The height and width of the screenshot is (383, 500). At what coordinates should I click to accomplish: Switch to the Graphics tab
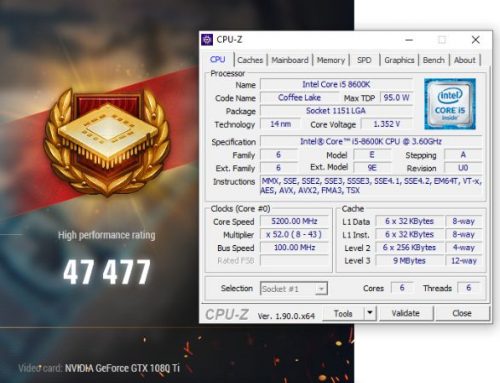[399, 60]
